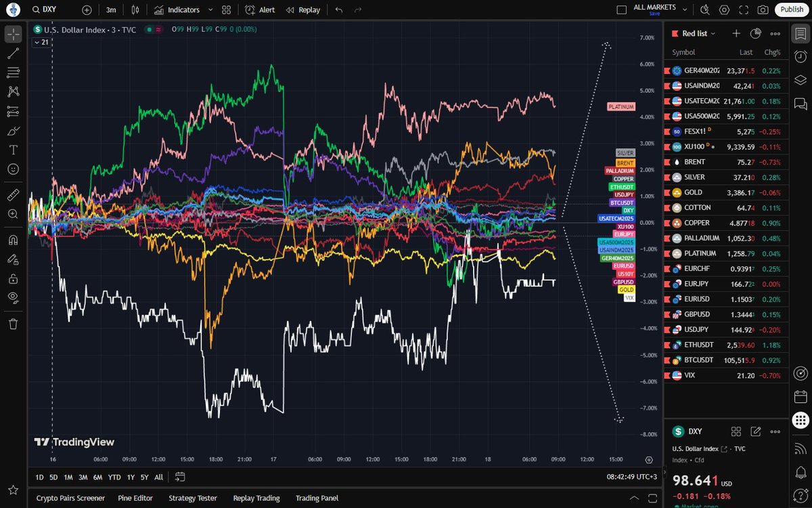Select the brush drawing tool
This screenshot has width=812, height=508.
pyautogui.click(x=13, y=130)
